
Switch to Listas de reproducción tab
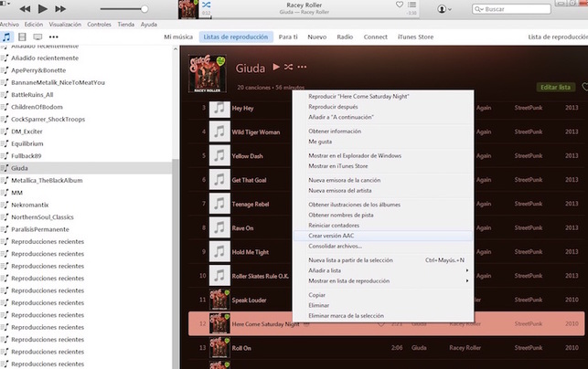pyautogui.click(x=236, y=37)
